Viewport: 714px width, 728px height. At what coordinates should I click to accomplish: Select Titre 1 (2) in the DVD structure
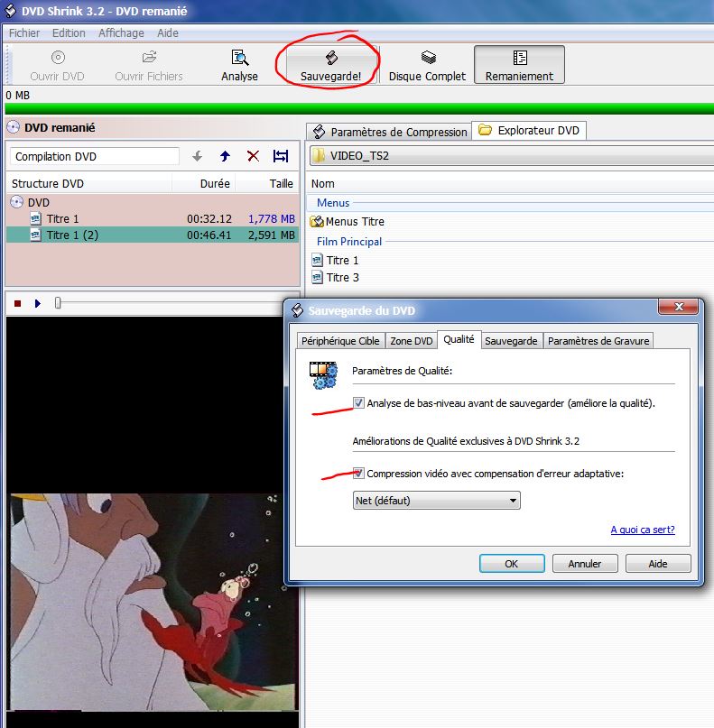[x=153, y=235]
